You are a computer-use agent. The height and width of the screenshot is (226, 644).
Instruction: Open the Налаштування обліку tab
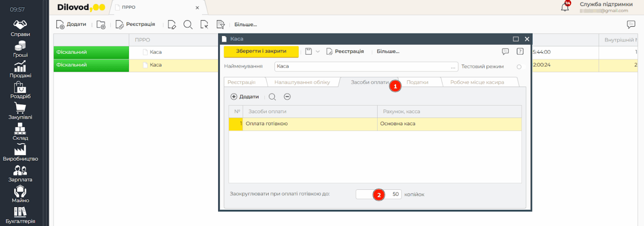point(302,82)
